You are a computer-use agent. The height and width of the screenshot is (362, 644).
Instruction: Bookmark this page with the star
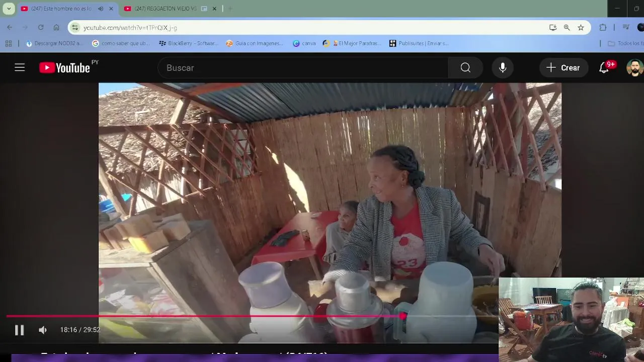(x=581, y=28)
